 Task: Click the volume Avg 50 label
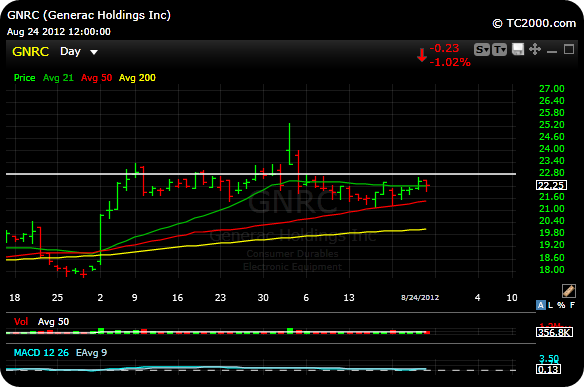[53, 321]
